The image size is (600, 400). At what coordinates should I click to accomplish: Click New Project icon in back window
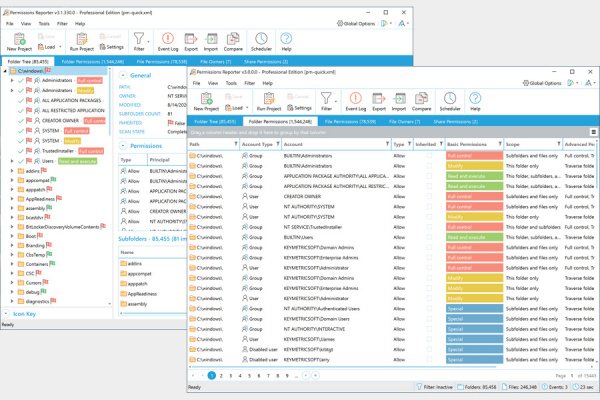[x=19, y=42]
